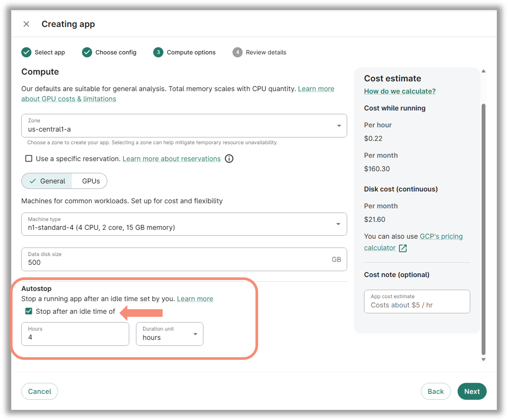Open the Autostop Learn more link
The image size is (508, 420).
pos(195,299)
